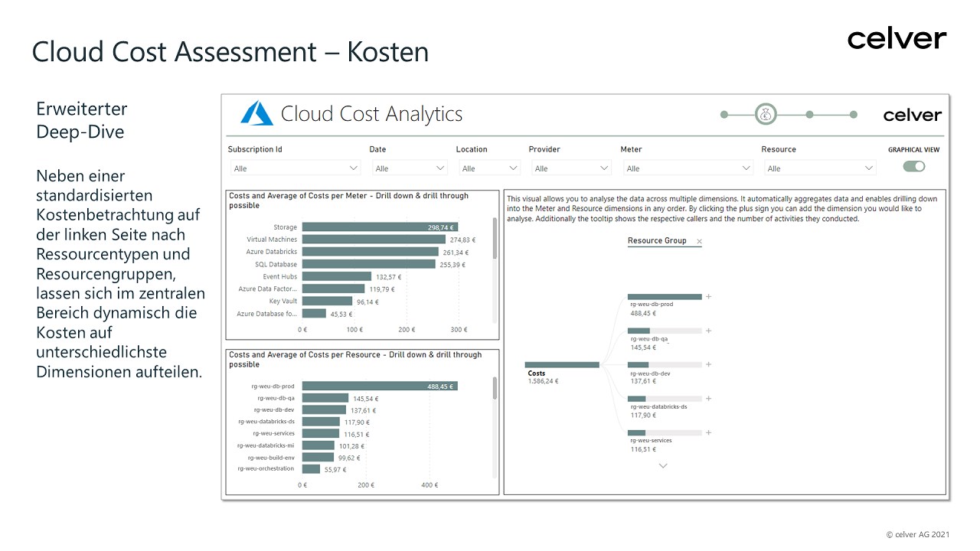Show more resource groups with down chevron

tap(663, 465)
